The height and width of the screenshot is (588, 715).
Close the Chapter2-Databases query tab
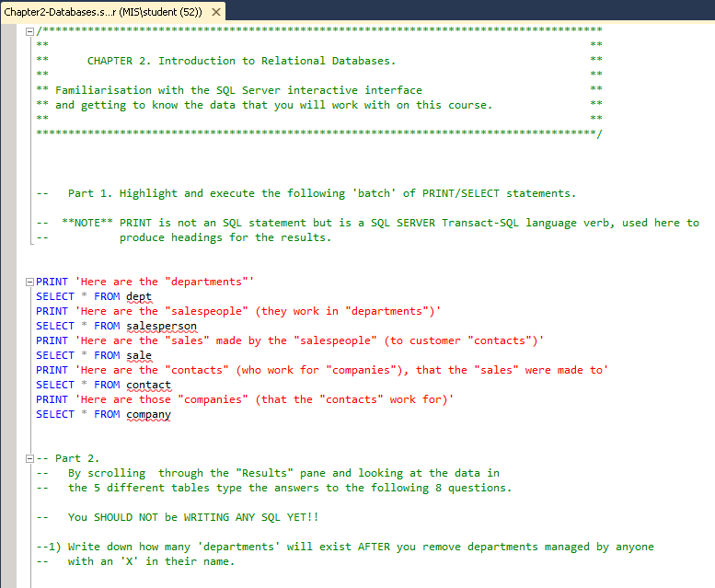coord(215,12)
